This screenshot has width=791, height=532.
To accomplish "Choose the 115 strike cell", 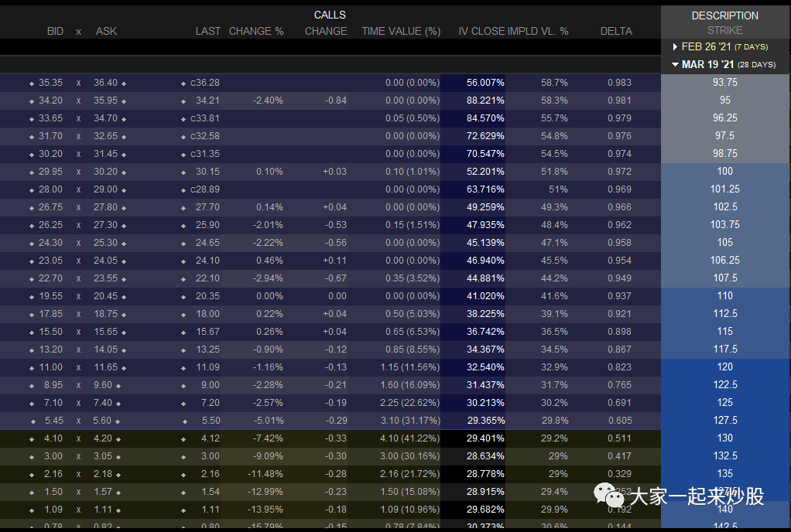I will coord(725,331).
